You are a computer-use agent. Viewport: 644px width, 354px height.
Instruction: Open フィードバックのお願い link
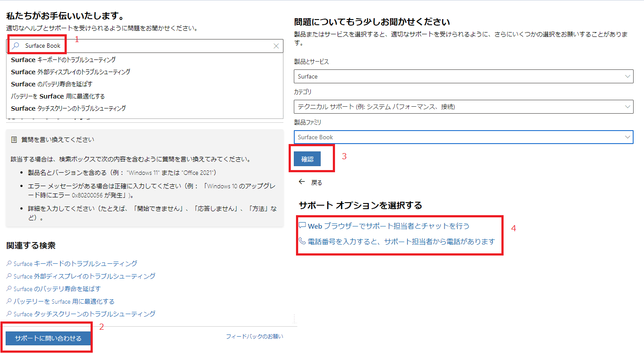coord(254,337)
